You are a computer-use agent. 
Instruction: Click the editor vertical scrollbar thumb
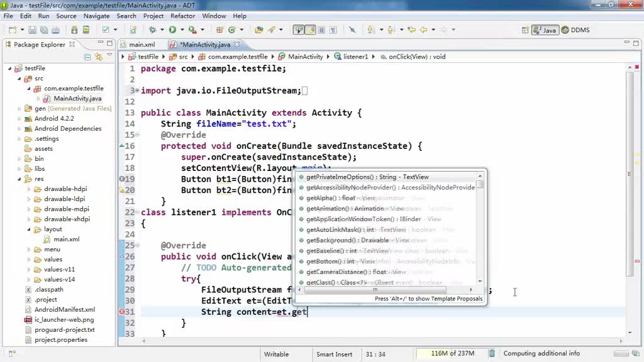[x=629, y=173]
